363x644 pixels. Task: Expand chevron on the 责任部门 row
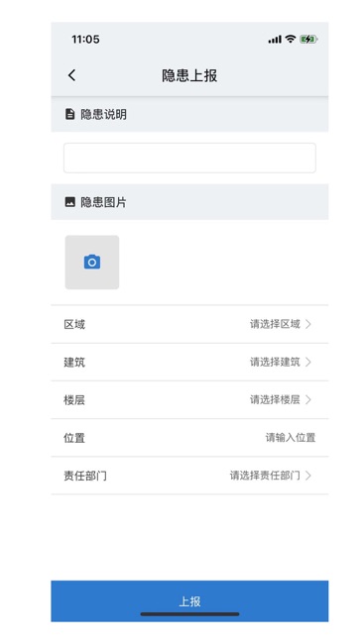click(x=308, y=476)
